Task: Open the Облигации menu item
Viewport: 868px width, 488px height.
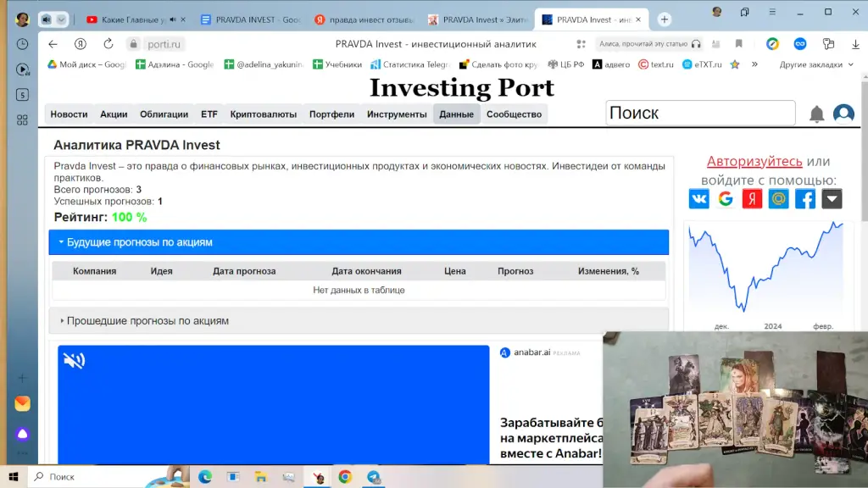Action: pyautogui.click(x=164, y=114)
